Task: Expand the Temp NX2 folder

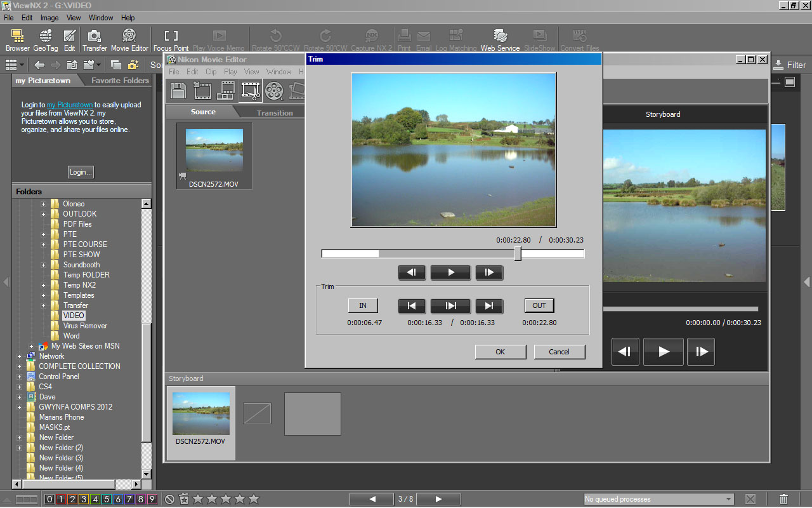Action: [44, 285]
